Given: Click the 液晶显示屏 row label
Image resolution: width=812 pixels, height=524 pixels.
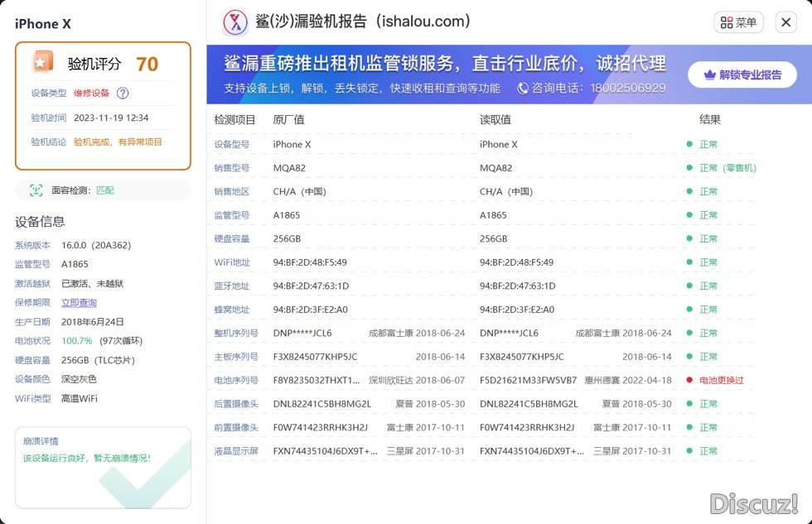Looking at the screenshot, I should click(236, 451).
